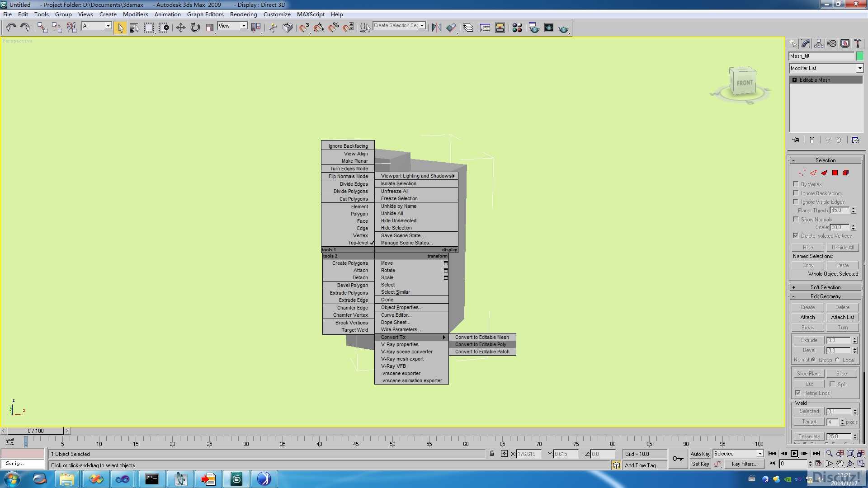
Task: Choose Isolate Selection in quad menu
Action: point(416,183)
